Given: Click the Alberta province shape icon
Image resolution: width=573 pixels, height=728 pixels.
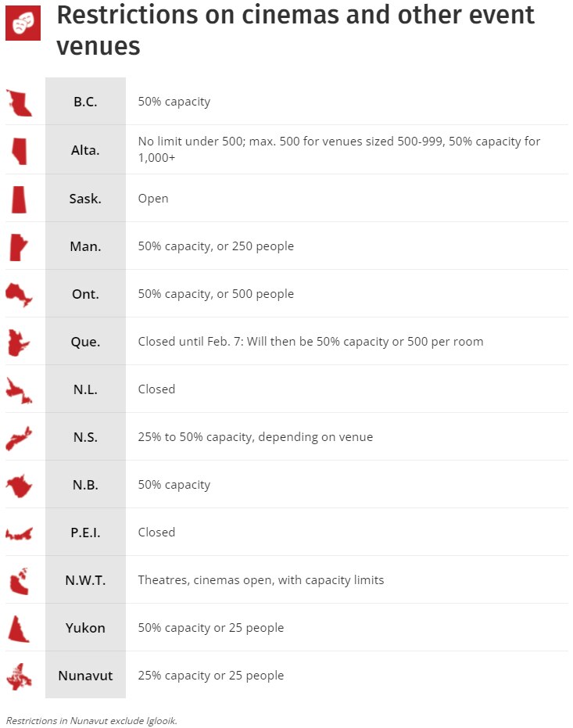Looking at the screenshot, I should coord(20,150).
